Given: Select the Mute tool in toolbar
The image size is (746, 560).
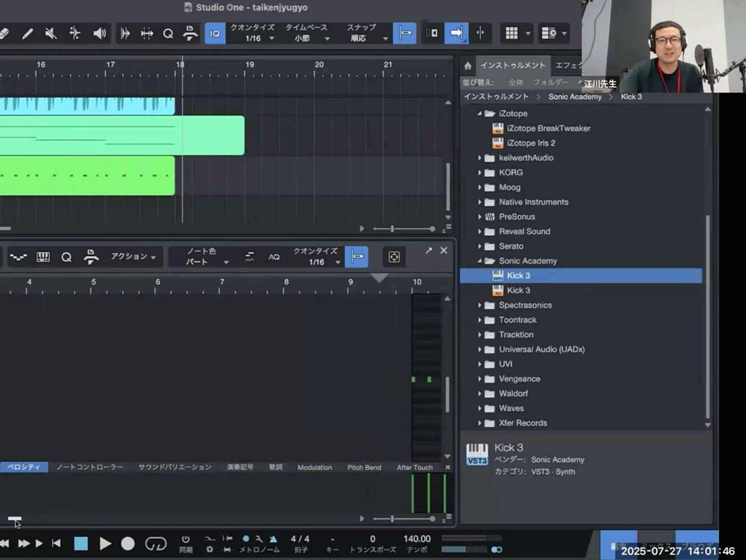Looking at the screenshot, I should [x=51, y=34].
